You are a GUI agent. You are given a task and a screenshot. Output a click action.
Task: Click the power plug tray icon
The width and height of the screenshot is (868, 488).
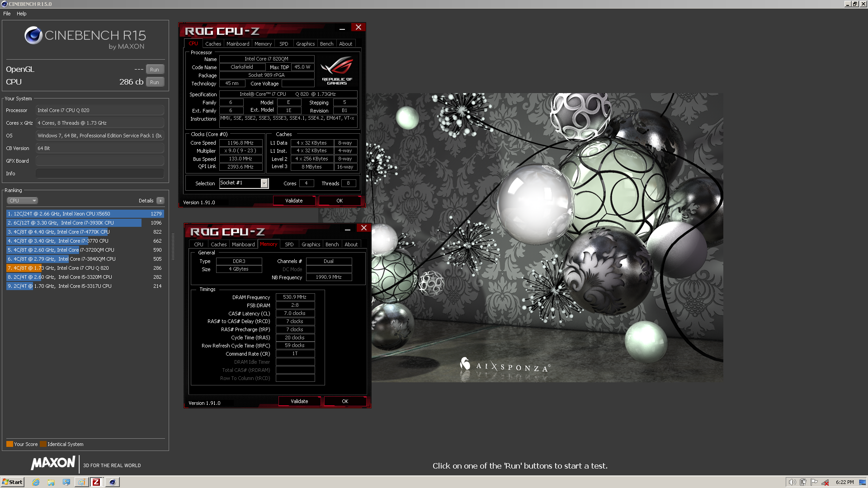tap(803, 482)
